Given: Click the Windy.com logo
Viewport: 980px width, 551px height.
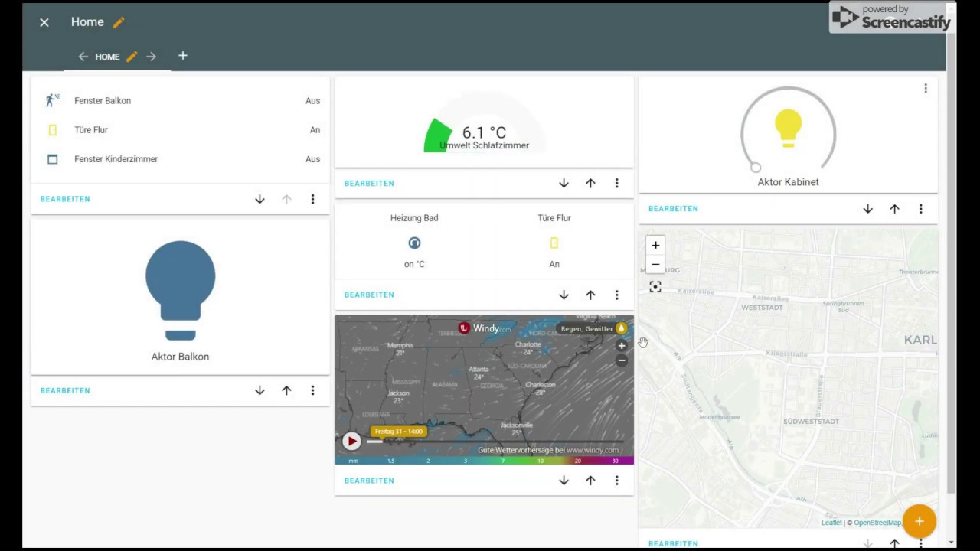Looking at the screenshot, I should point(485,328).
